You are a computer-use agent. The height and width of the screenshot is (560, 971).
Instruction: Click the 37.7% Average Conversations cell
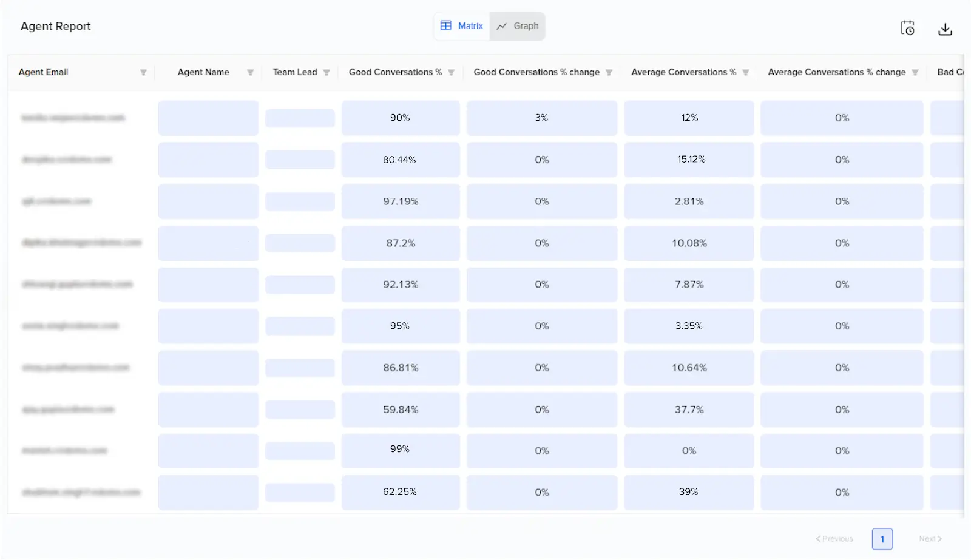(x=688, y=410)
